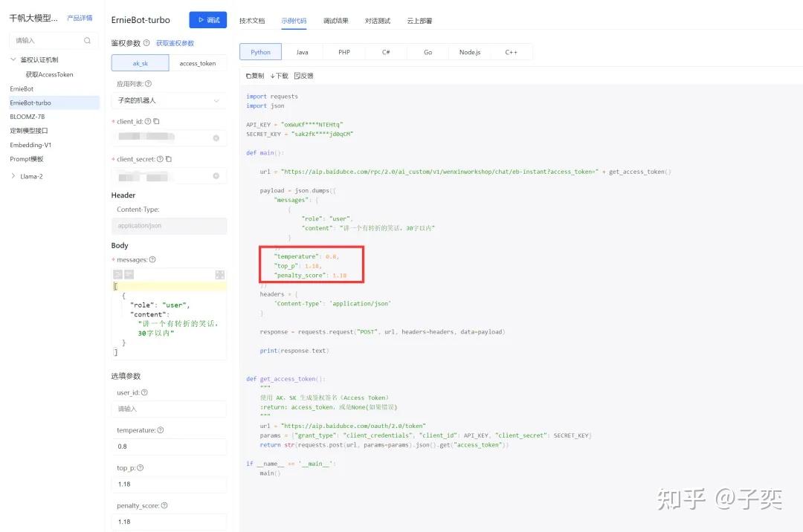Select the C++ code language tab
The height and width of the screenshot is (532, 803).
coord(512,52)
